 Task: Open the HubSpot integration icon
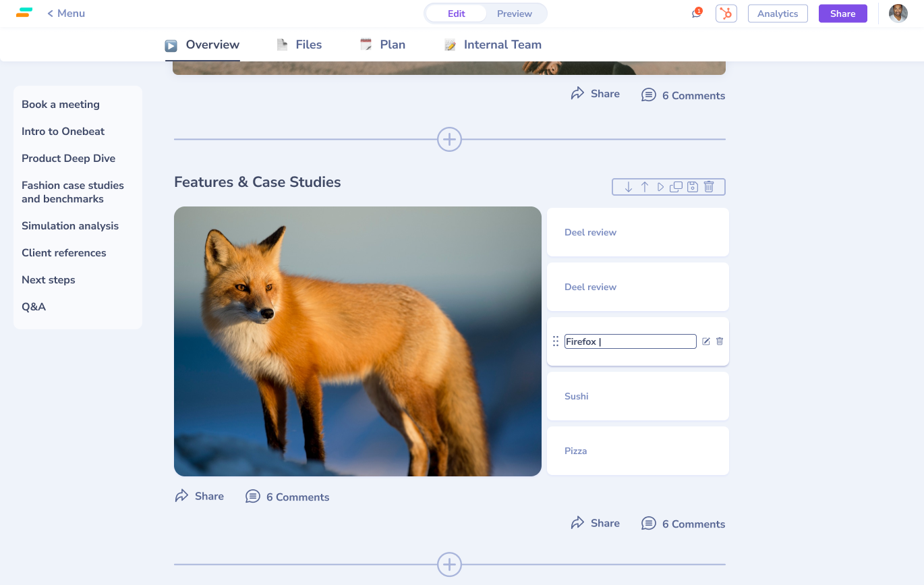[726, 13]
